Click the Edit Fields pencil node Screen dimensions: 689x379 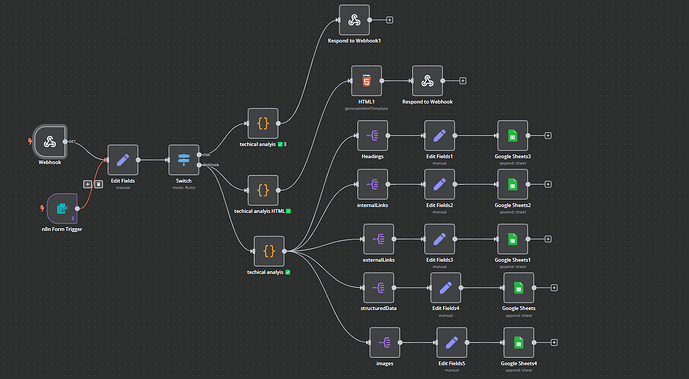pos(123,160)
